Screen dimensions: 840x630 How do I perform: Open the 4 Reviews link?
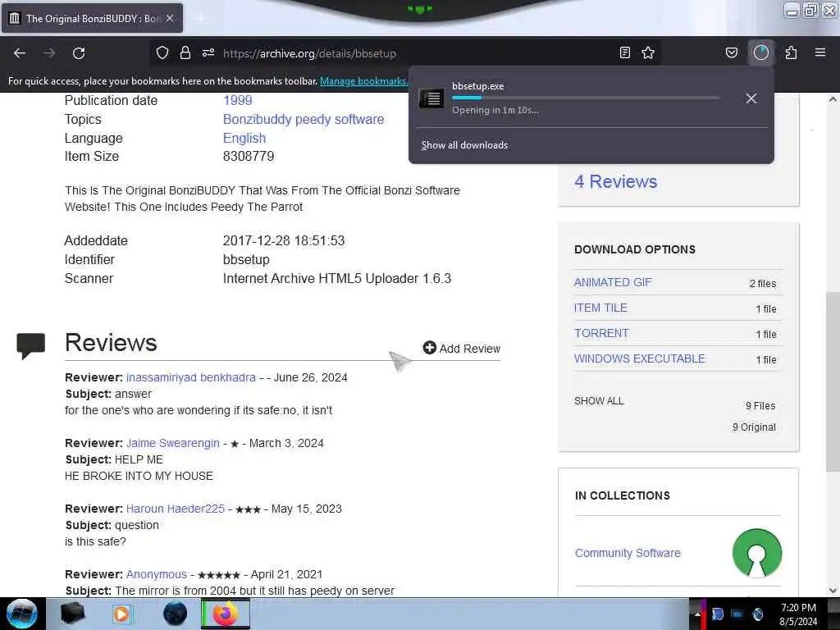tap(615, 181)
